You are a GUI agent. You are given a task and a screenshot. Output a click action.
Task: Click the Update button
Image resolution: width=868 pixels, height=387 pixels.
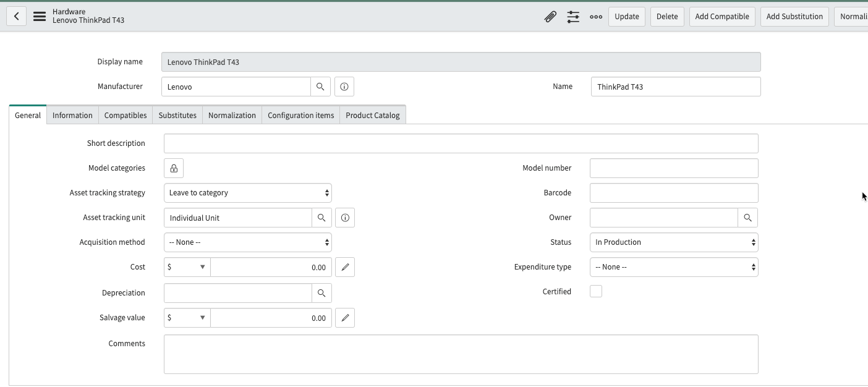coord(627,17)
